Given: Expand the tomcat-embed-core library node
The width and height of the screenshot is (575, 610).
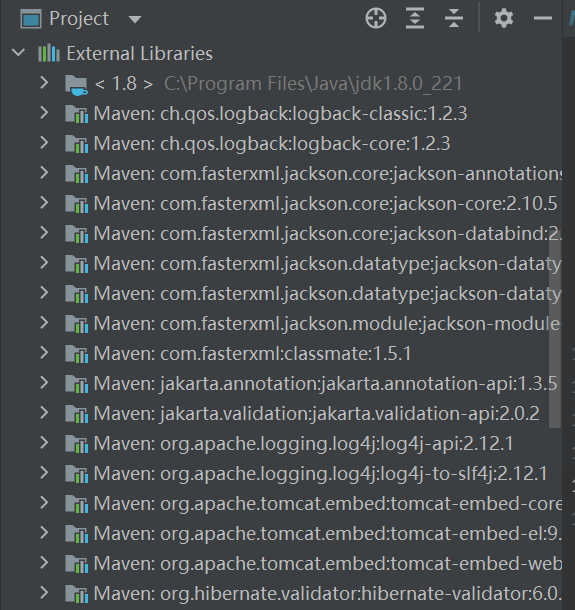Looking at the screenshot, I should 44,502.
